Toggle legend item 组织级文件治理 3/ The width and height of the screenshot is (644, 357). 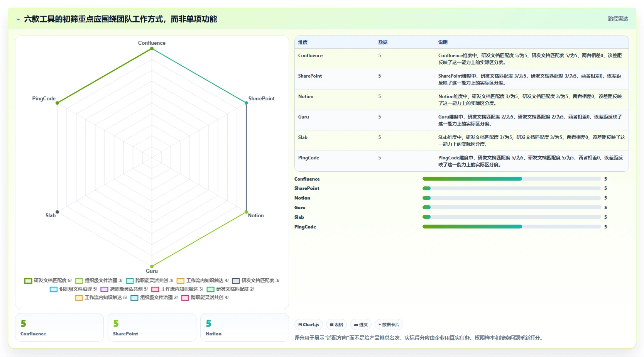pos(99,281)
